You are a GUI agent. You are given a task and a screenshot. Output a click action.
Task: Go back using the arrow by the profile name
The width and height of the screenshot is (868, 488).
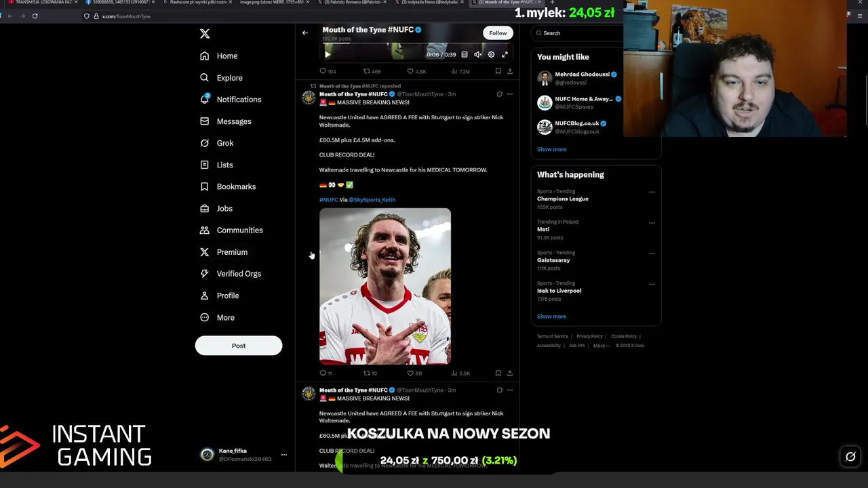tap(305, 33)
